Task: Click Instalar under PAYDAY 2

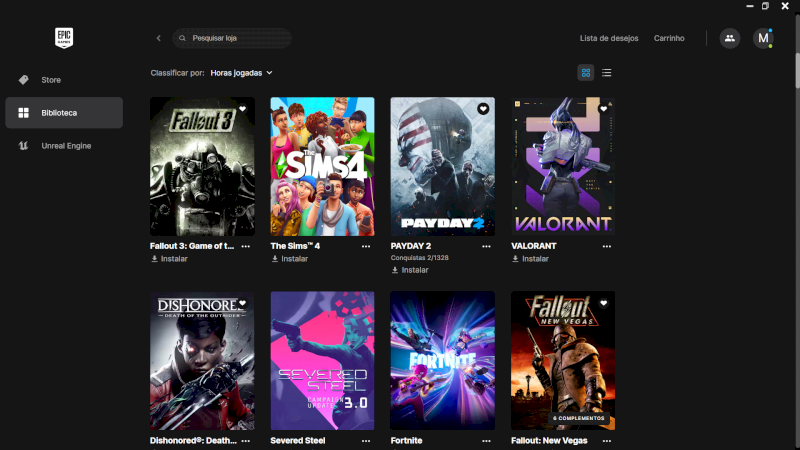Action: click(410, 270)
